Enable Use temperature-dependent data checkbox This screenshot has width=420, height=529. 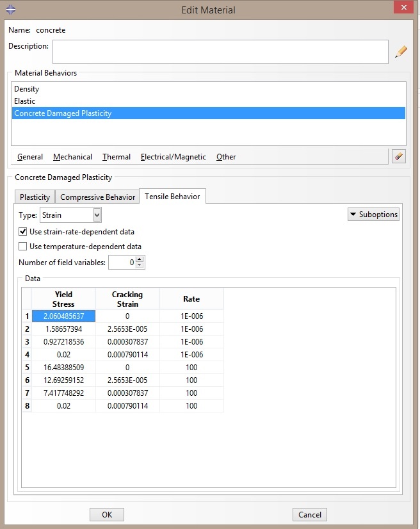point(22,247)
